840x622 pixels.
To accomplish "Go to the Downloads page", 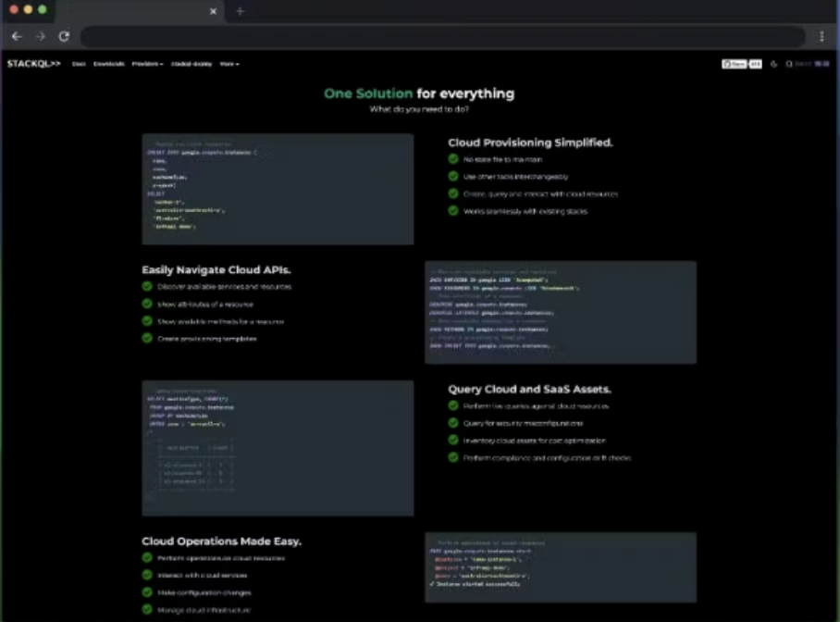I will (x=109, y=64).
